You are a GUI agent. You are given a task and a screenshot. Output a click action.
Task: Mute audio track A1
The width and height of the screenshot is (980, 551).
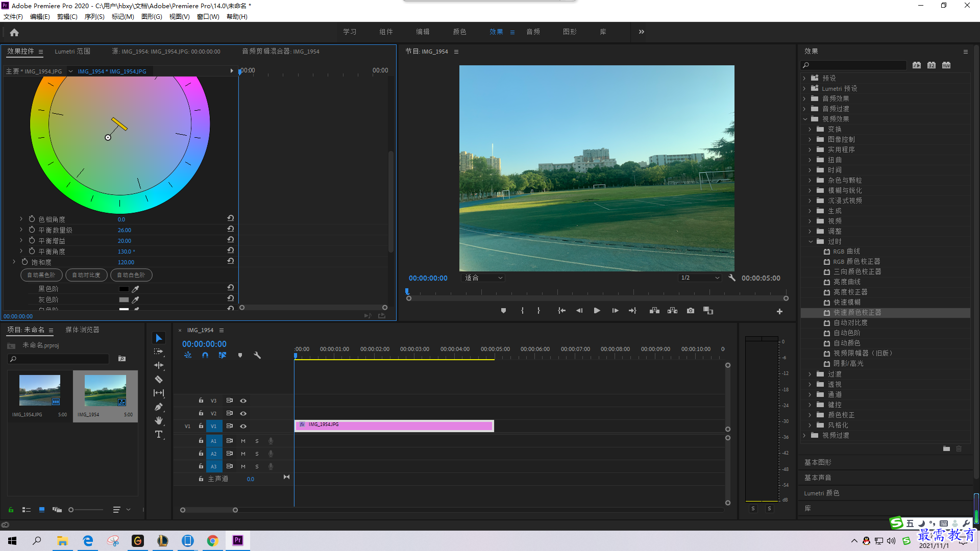(243, 441)
